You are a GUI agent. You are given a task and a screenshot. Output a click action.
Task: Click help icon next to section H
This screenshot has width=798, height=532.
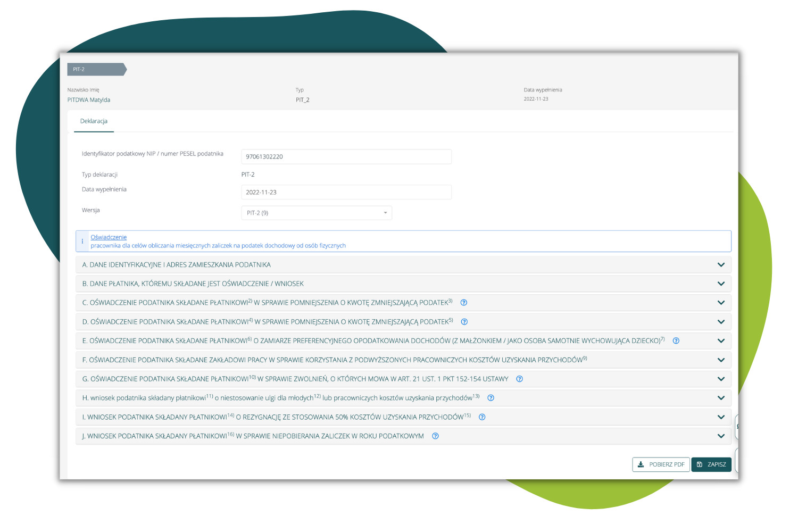point(491,398)
